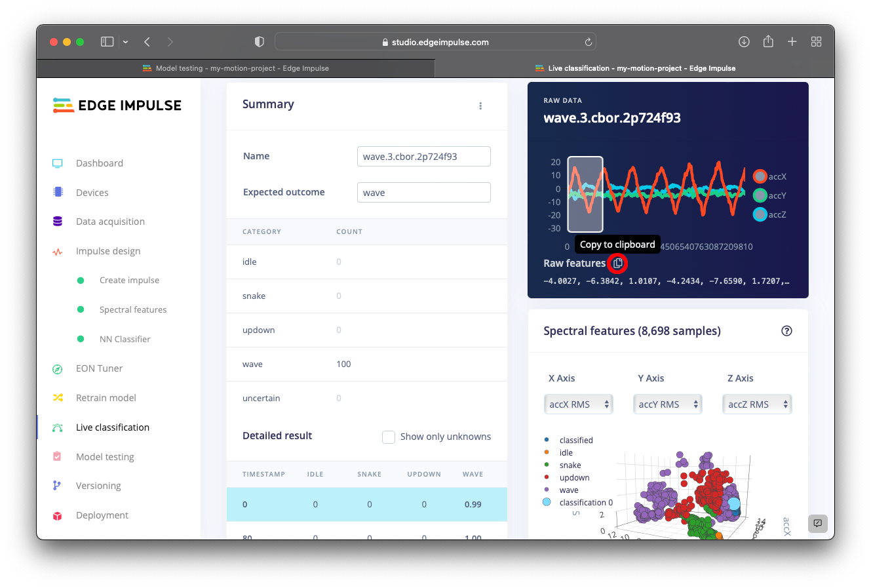Click the Impulse design sidebar label

108,251
